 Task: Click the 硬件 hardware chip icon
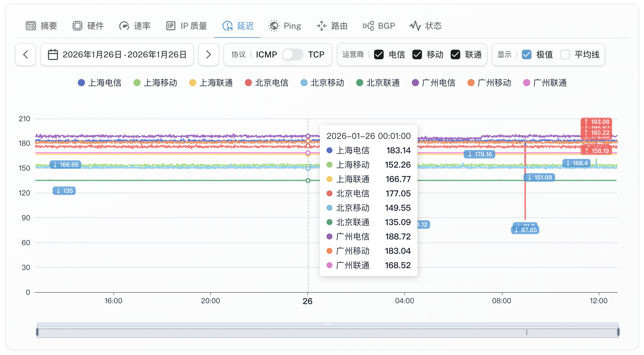point(77,26)
